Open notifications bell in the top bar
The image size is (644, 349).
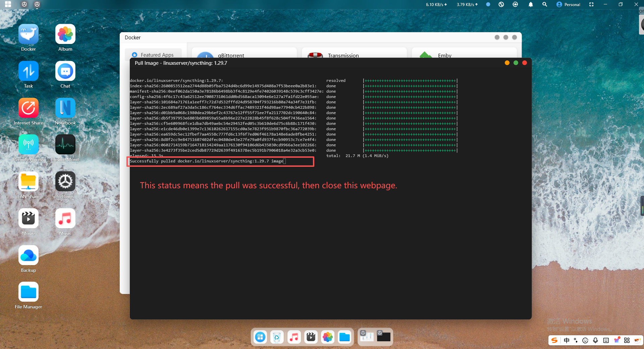531,4
